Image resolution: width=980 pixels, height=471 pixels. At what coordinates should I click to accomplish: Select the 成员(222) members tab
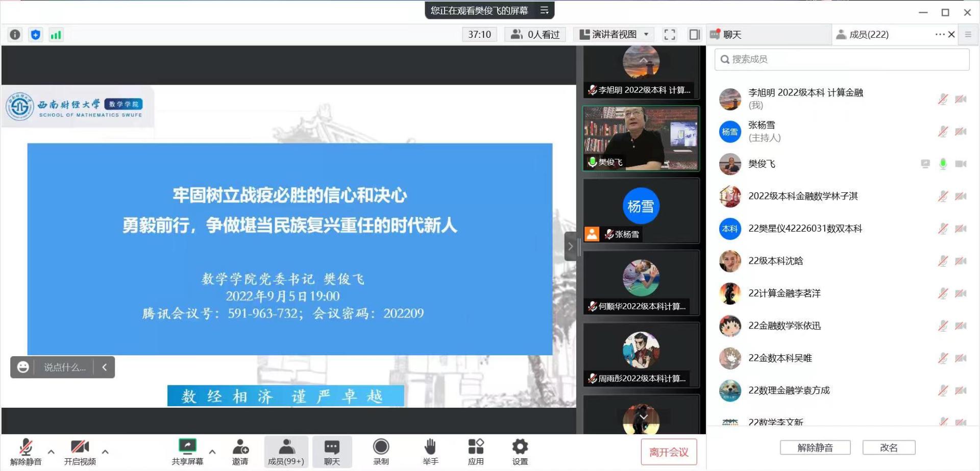868,35
